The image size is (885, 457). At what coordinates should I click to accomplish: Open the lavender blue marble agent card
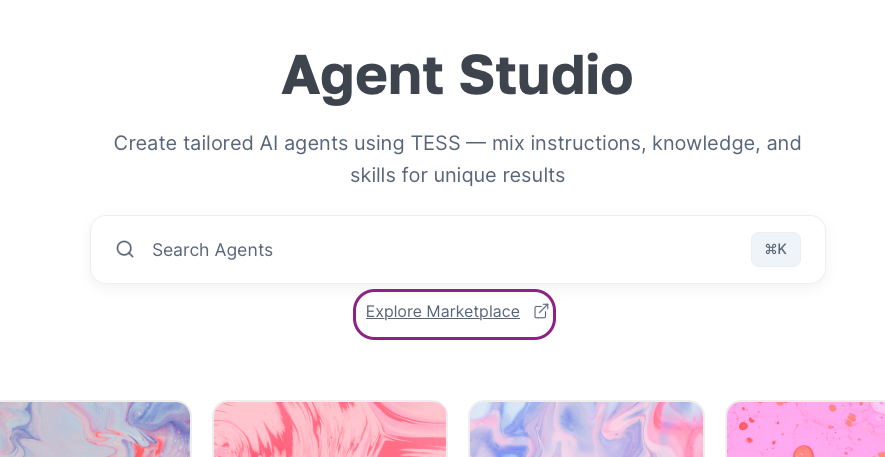click(x=586, y=429)
